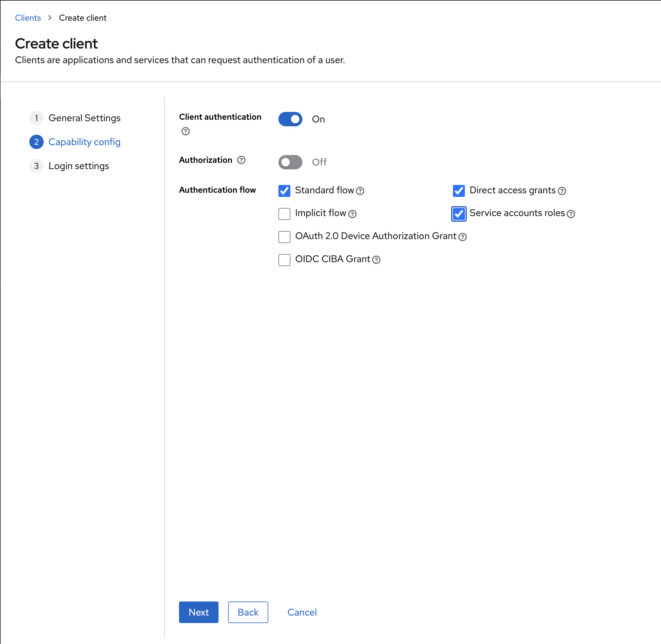
Task: Open the Clients breadcrumb link
Action: (x=28, y=18)
